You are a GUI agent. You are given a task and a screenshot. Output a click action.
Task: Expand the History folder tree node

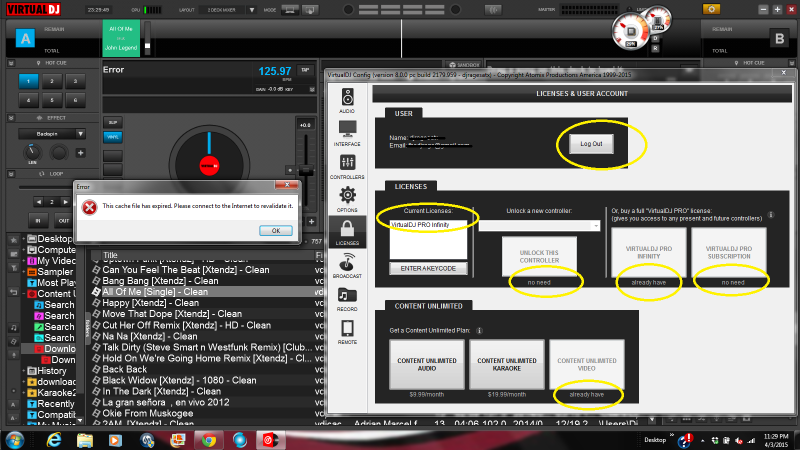(24, 371)
